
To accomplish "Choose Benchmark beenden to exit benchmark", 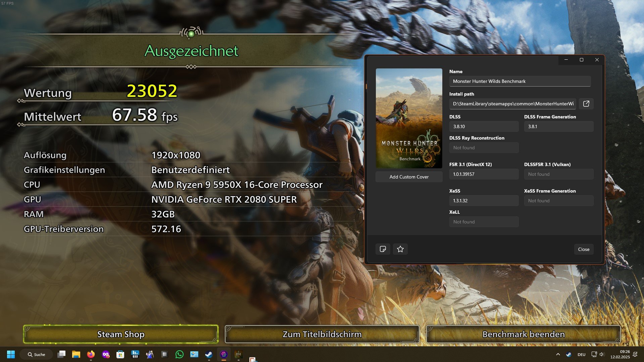I will [523, 334].
